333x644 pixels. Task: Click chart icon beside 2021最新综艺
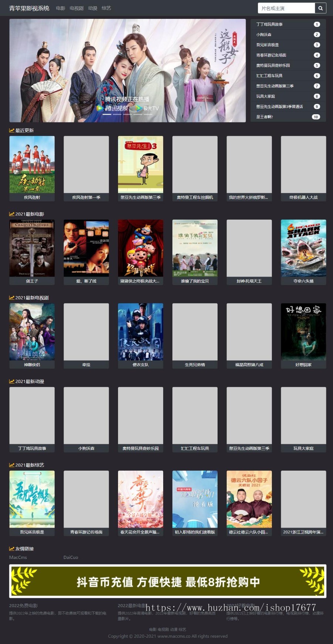12,465
